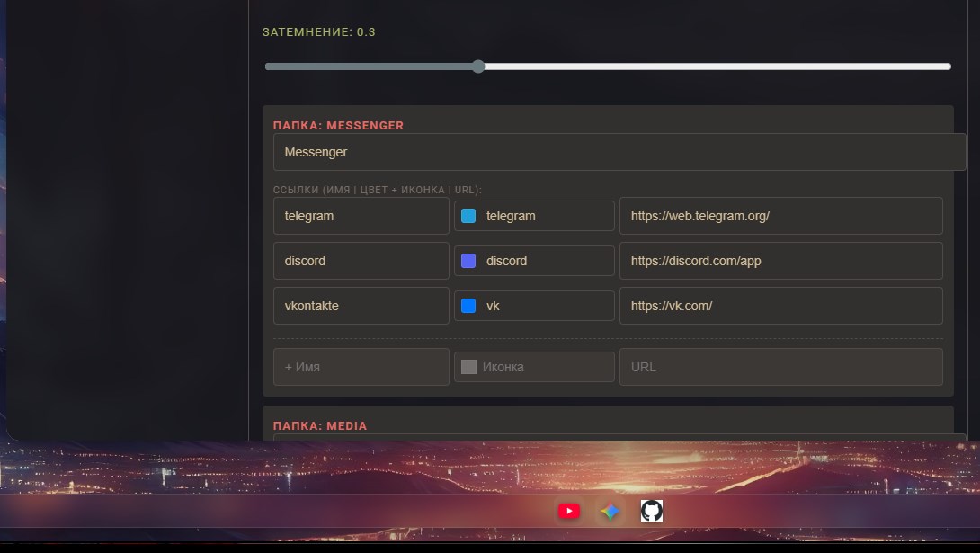Viewport: 980px width, 553px height.
Task: Click the empty URL placeholder field
Action: point(781,368)
